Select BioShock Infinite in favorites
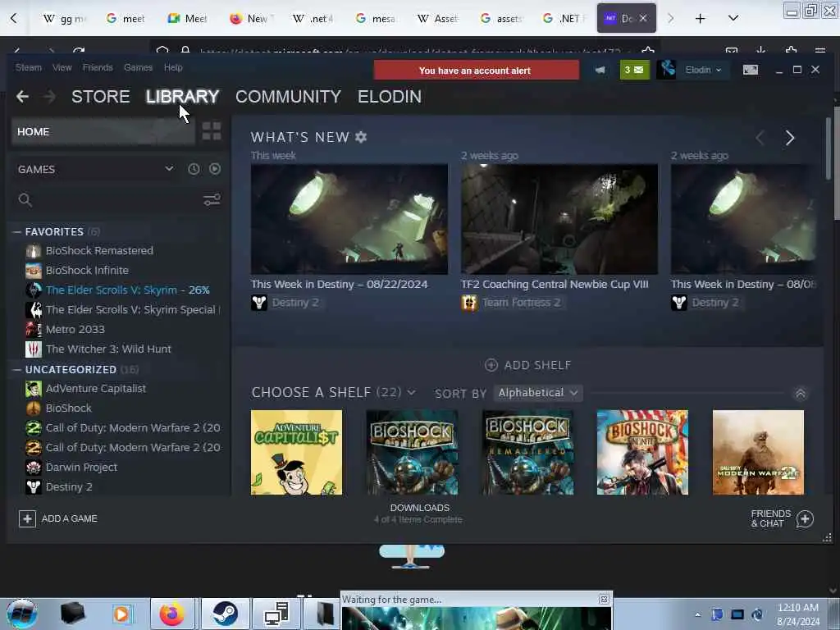This screenshot has height=630, width=840. point(87,271)
